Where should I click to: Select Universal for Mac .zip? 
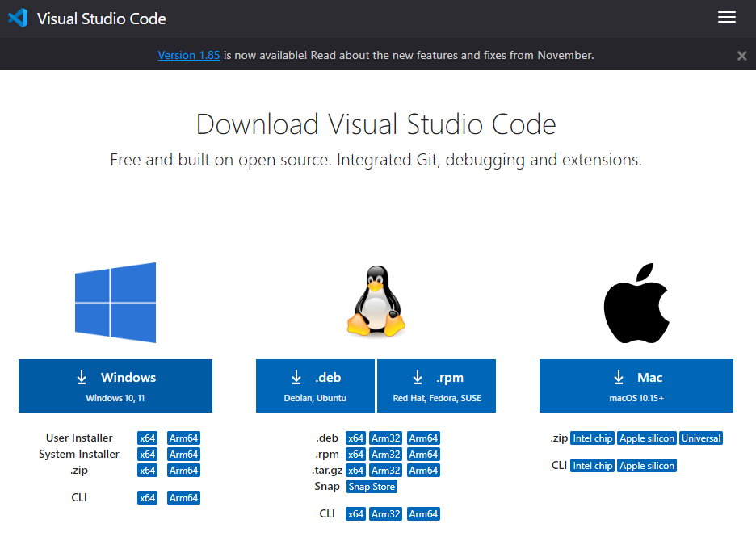701,438
